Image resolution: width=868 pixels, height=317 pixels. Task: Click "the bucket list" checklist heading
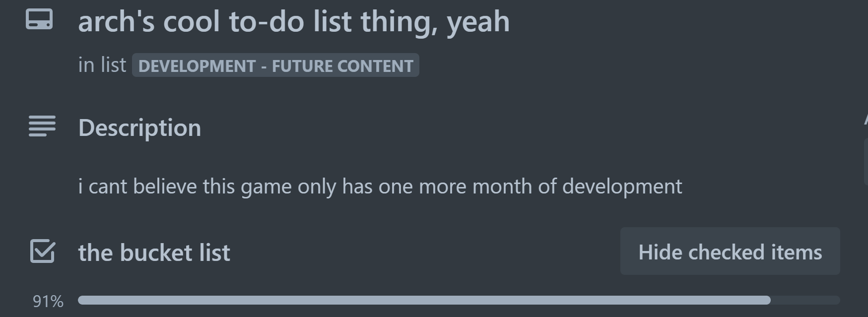(154, 252)
